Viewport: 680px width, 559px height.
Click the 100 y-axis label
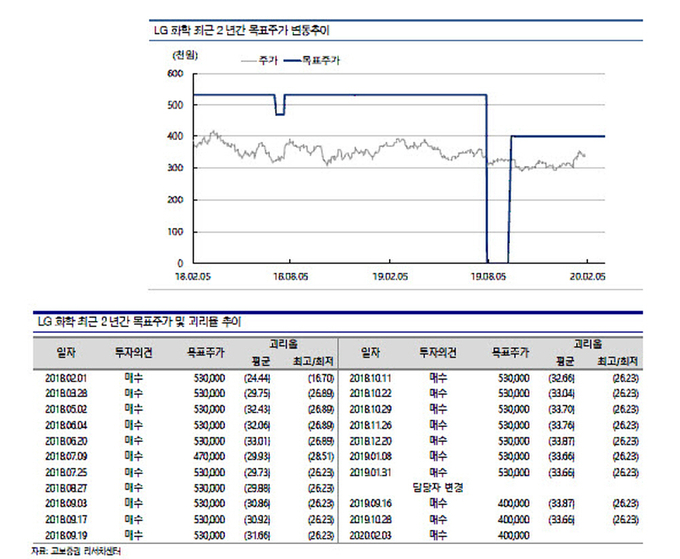(x=175, y=232)
